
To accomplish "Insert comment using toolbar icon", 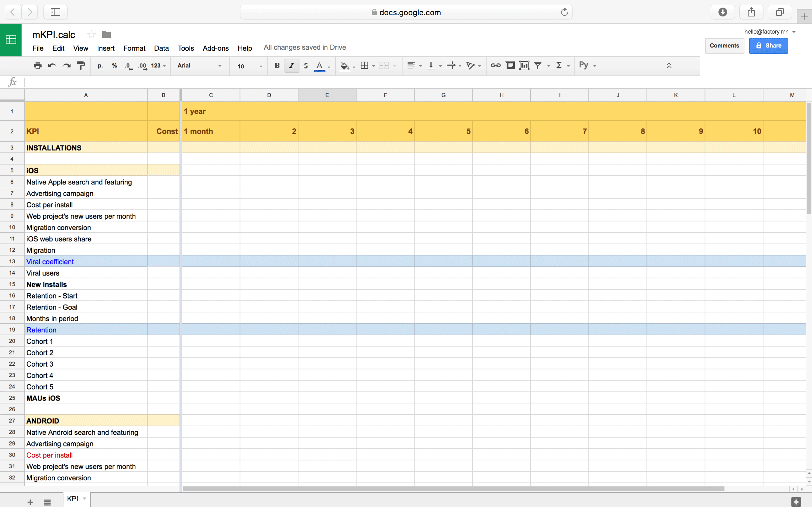I will point(510,66).
